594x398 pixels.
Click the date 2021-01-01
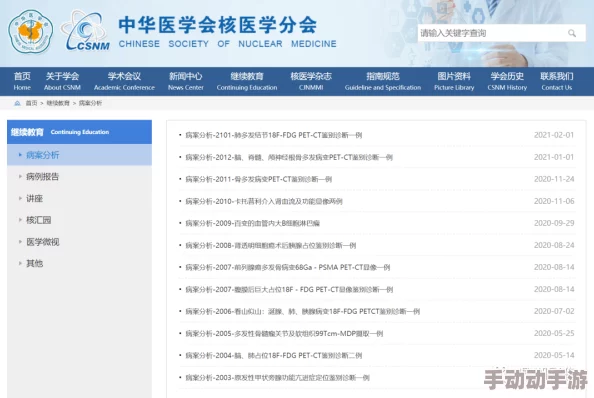[554, 157]
